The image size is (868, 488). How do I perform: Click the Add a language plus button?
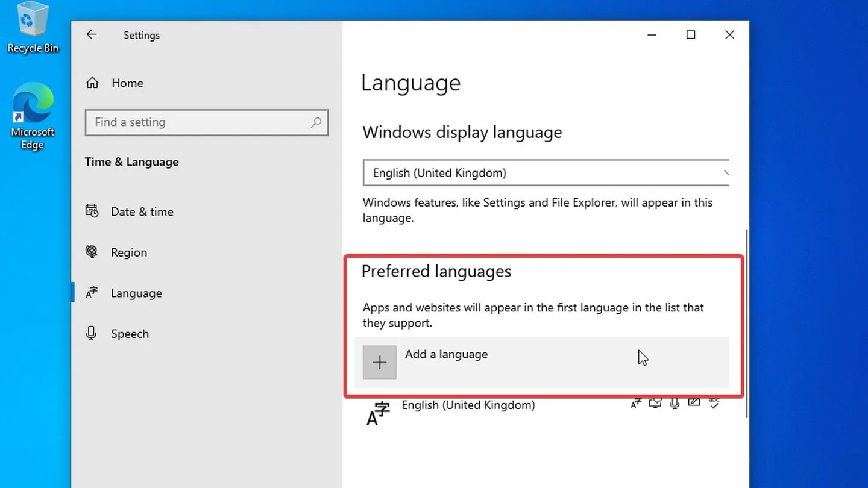tap(380, 362)
